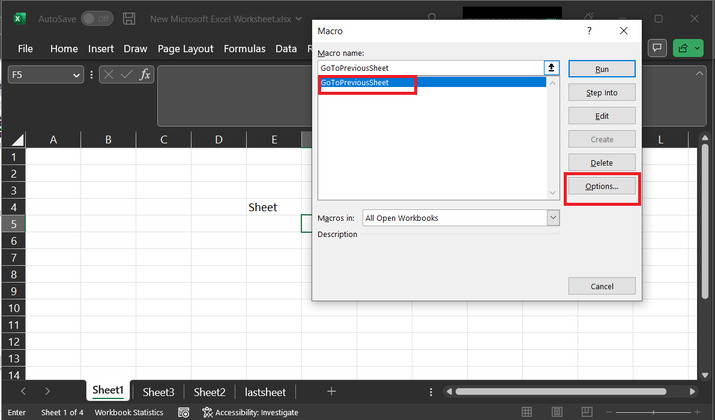
Task: Click the search magnifier in title bar
Action: coord(432,18)
